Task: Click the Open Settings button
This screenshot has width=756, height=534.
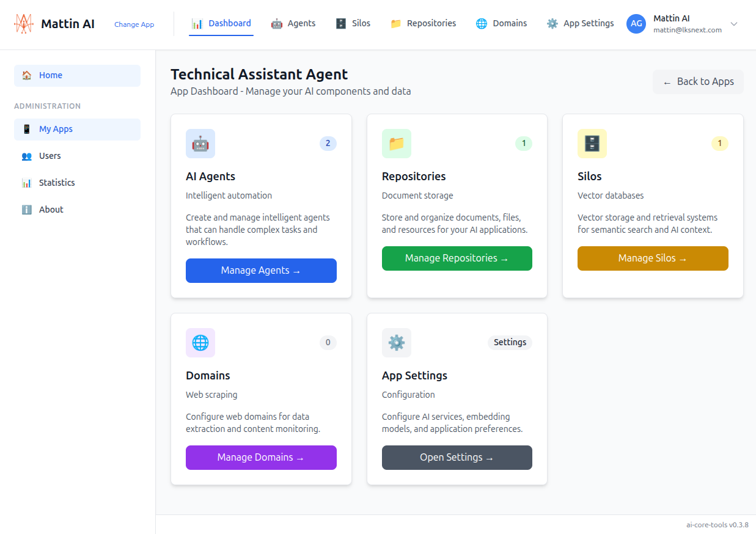Action: 457,457
